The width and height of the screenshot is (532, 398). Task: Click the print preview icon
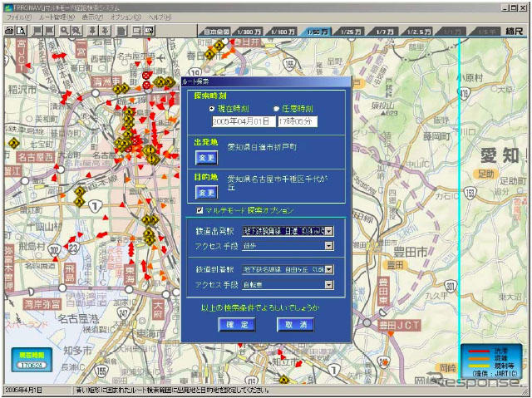pos(20,30)
